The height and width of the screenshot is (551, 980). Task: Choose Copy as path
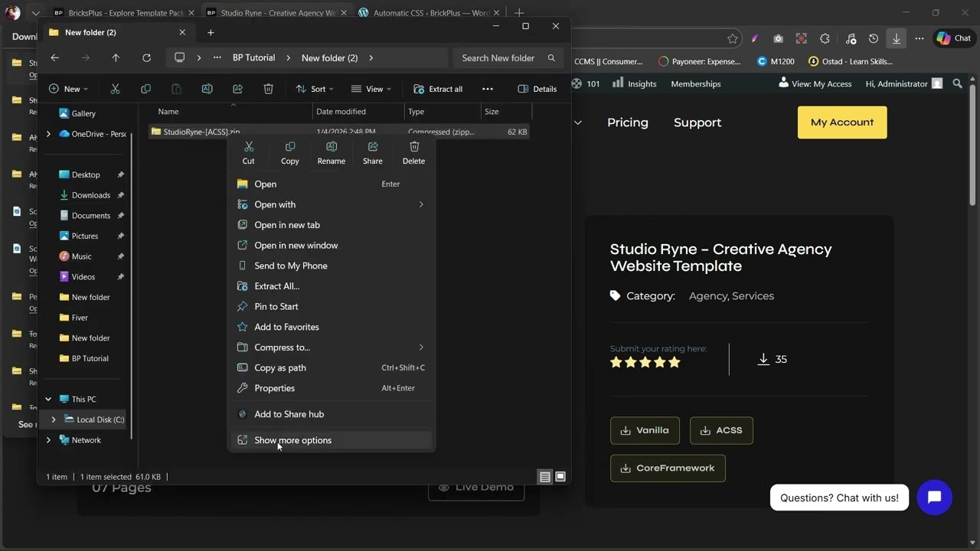[332, 367]
